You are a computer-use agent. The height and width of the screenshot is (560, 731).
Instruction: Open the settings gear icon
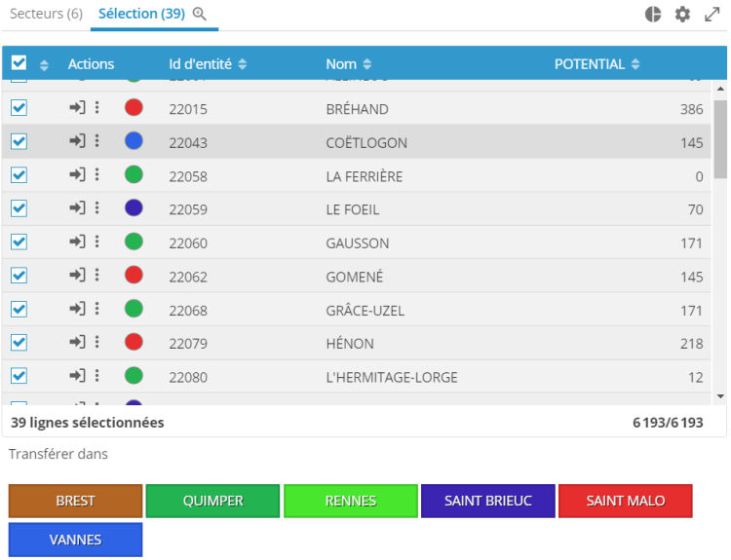pyautogui.click(x=682, y=14)
